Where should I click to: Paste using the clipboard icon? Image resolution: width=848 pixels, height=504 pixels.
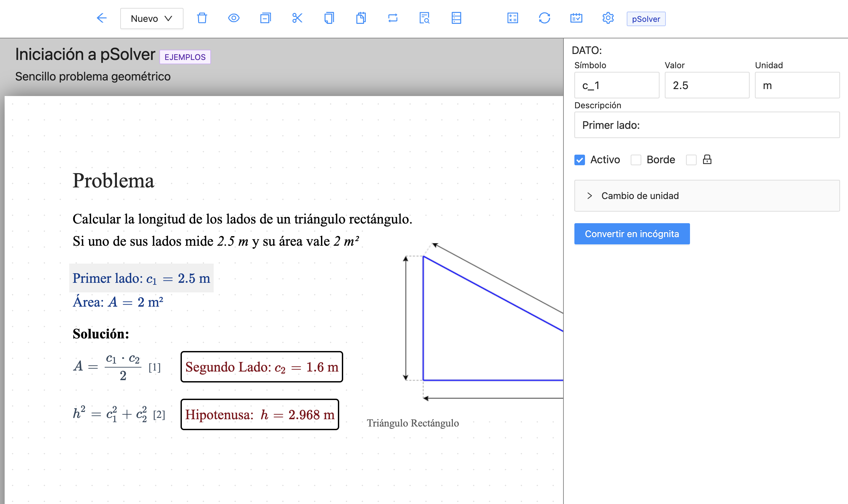coord(361,18)
